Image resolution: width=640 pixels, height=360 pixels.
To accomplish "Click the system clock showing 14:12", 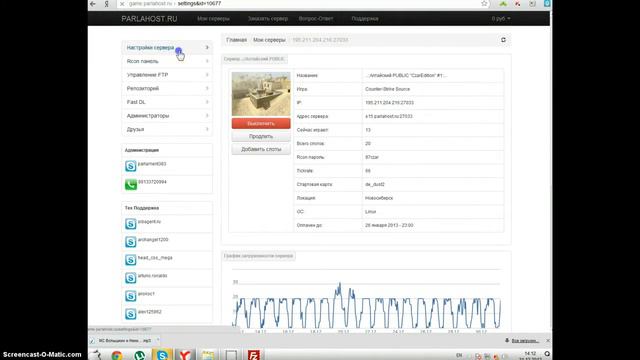I will coord(530,353).
